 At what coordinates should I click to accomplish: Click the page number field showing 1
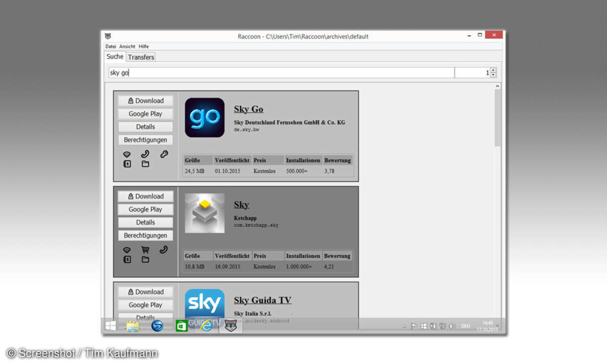click(472, 73)
